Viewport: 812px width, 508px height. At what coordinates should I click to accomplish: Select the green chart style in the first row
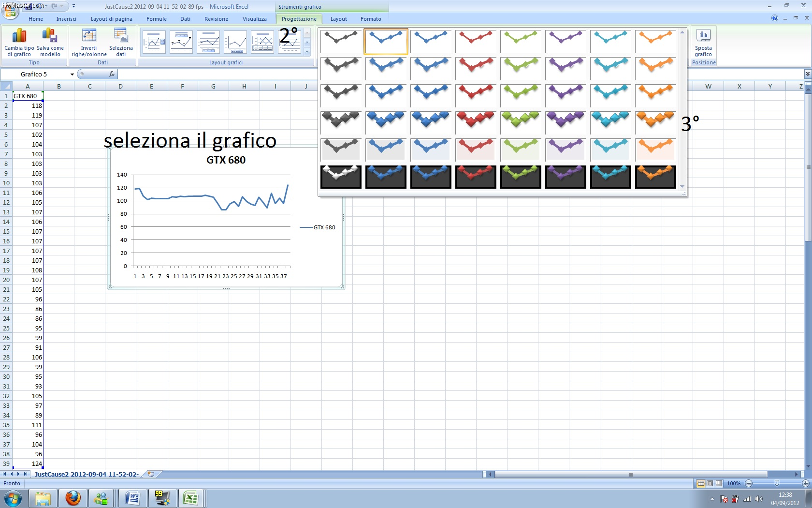(521, 42)
